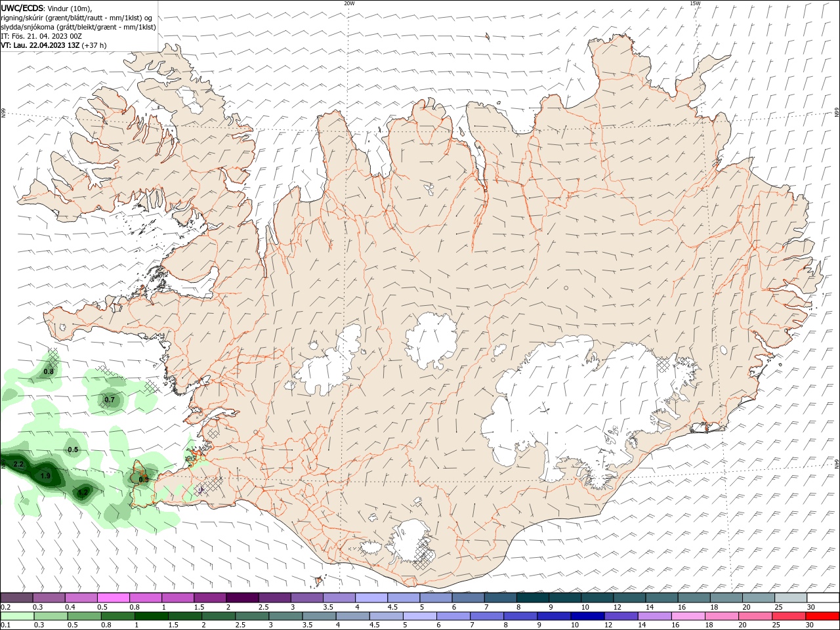Screen dimensions: 840x630
Task: Click the 0.8 precipitation value on the map
Action: [x=49, y=372]
